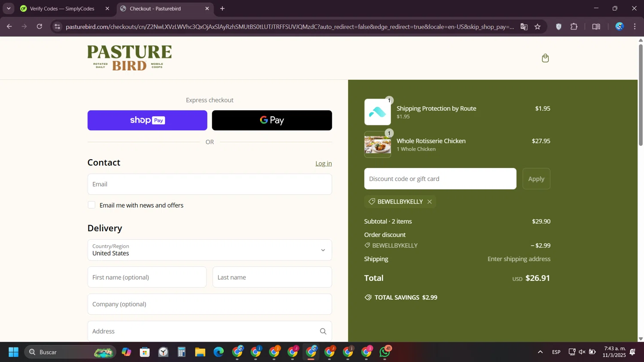Go back to the previous page
This screenshot has height=362, width=644.
click(9, 27)
